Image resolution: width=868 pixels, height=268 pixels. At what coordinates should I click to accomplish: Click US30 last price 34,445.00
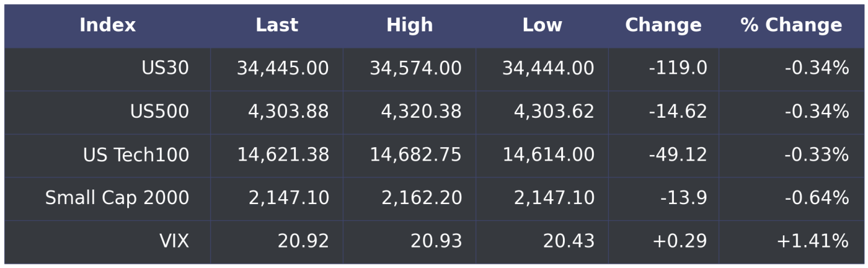pyautogui.click(x=283, y=69)
